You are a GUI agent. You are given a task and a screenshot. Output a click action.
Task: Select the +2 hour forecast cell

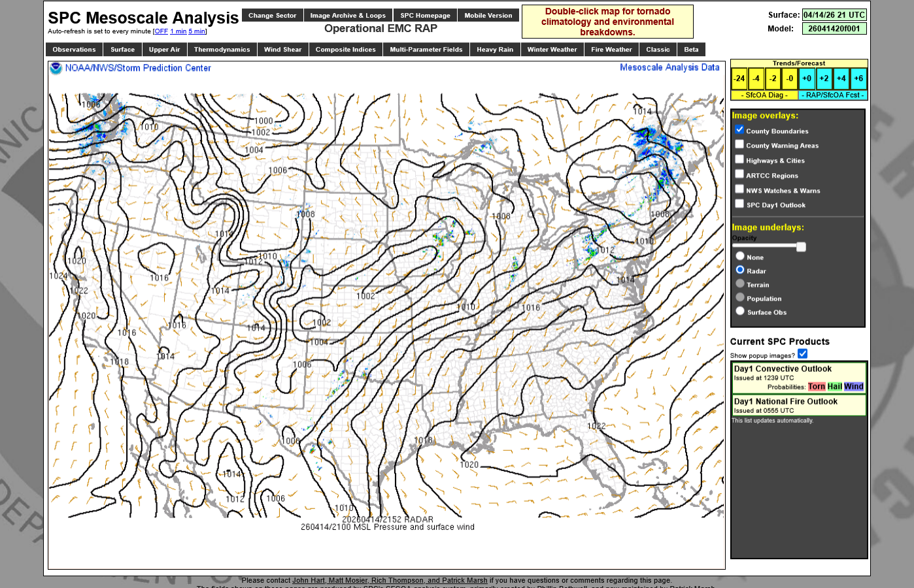(824, 78)
